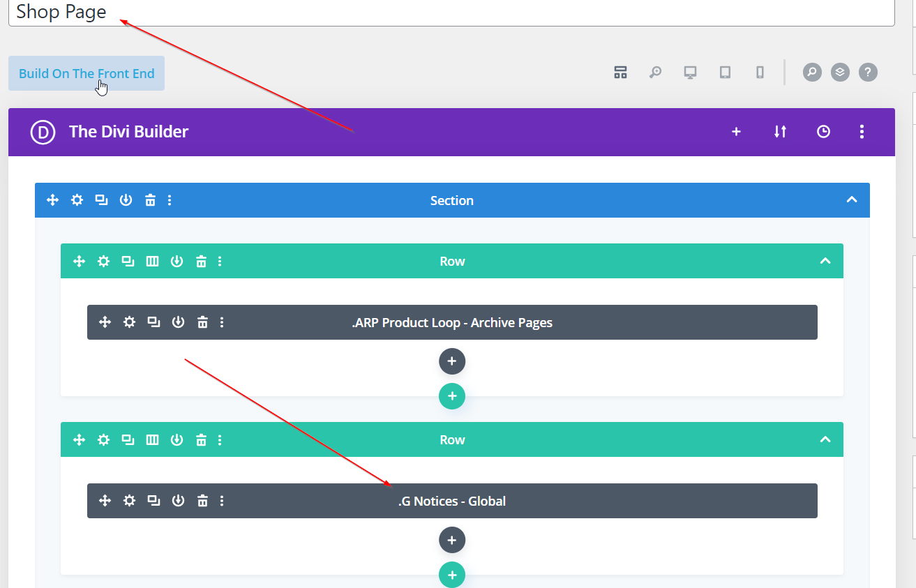Click the plus icon in Divi Builder header

[x=736, y=132]
